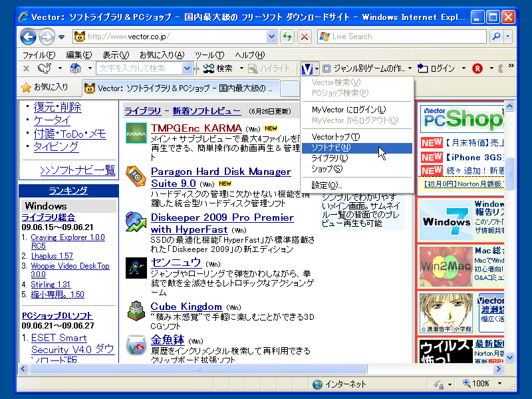Open the ログイン dropdown arrow
This screenshot has height=399, width=532.
pyautogui.click(x=464, y=68)
